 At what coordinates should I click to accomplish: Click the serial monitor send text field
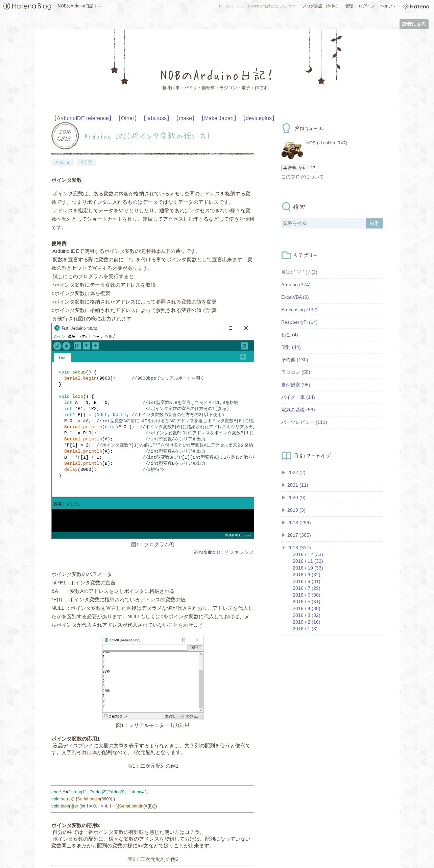pyautogui.click(x=145, y=648)
